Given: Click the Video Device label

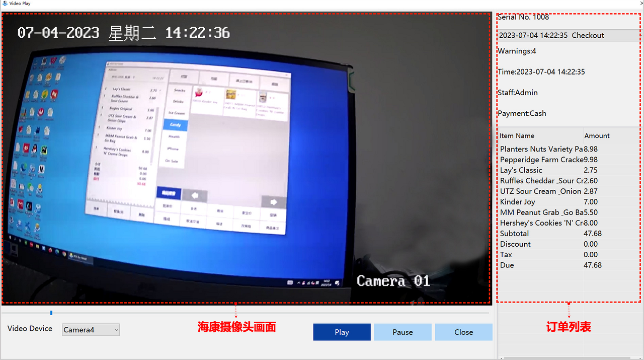Looking at the screenshot, I should tap(30, 328).
